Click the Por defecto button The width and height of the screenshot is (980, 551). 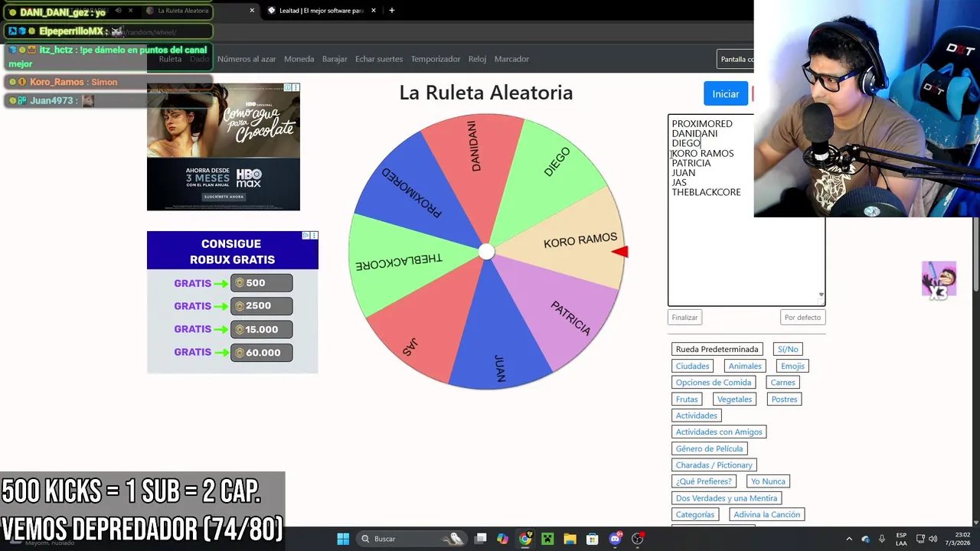coord(802,318)
